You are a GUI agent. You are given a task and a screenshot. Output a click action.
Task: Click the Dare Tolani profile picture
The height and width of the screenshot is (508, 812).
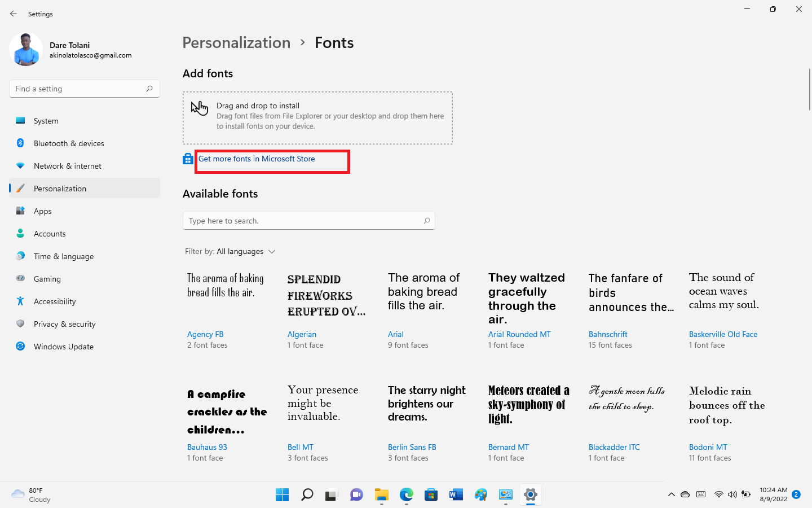[26, 49]
